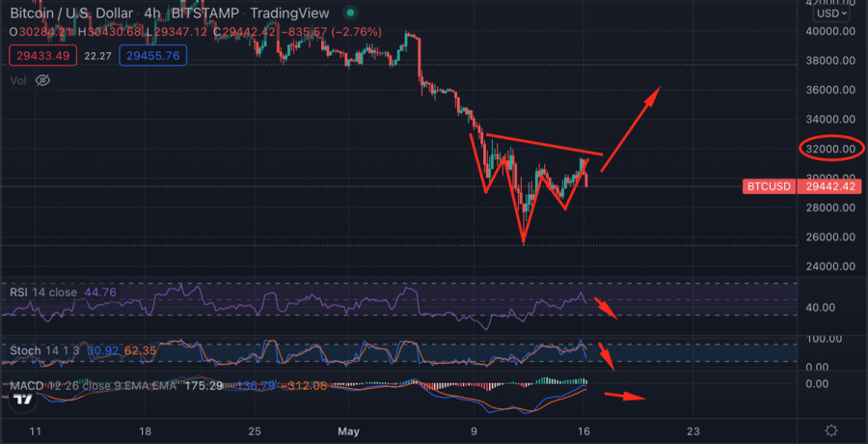Click the close value C29442.42 in legend
The height and width of the screenshot is (444, 868).
244,32
